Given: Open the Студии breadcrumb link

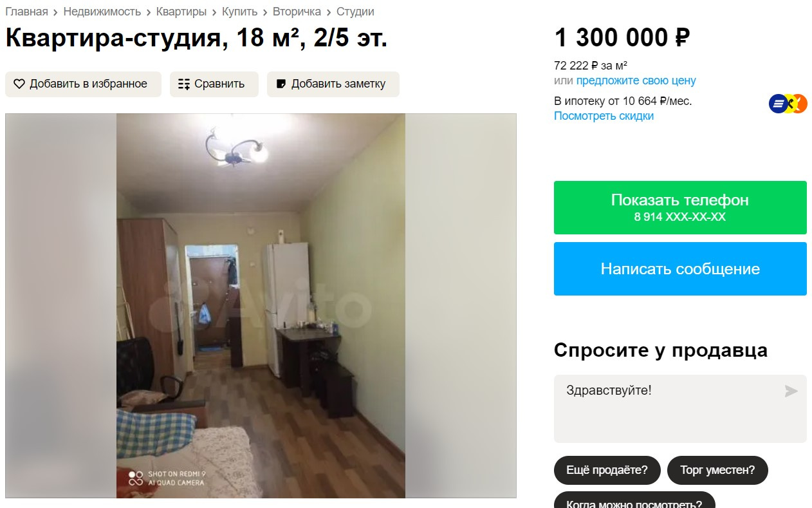Looking at the screenshot, I should tap(355, 12).
